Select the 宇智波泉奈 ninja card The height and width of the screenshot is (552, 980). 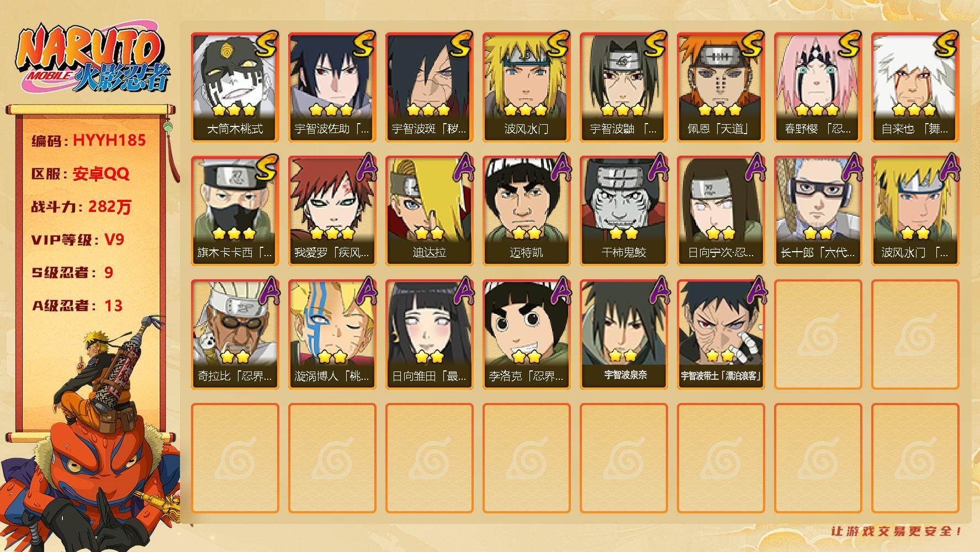[x=624, y=335]
